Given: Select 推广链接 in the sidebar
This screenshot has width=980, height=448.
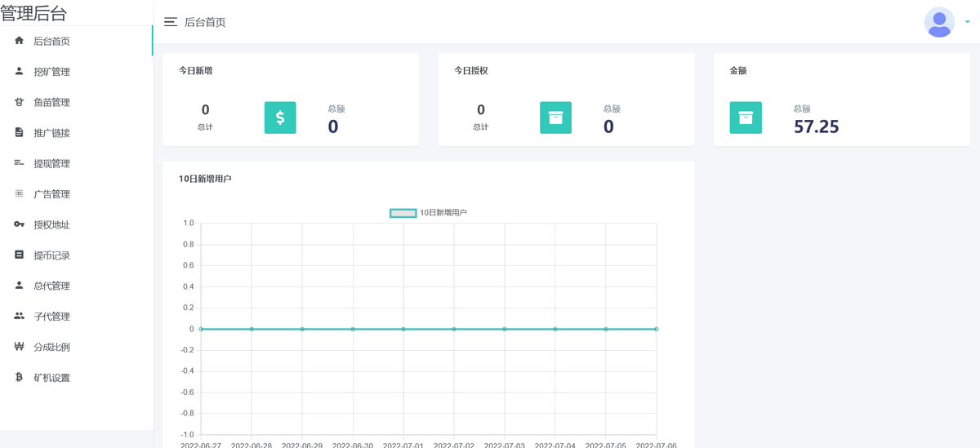Looking at the screenshot, I should pos(76,133).
